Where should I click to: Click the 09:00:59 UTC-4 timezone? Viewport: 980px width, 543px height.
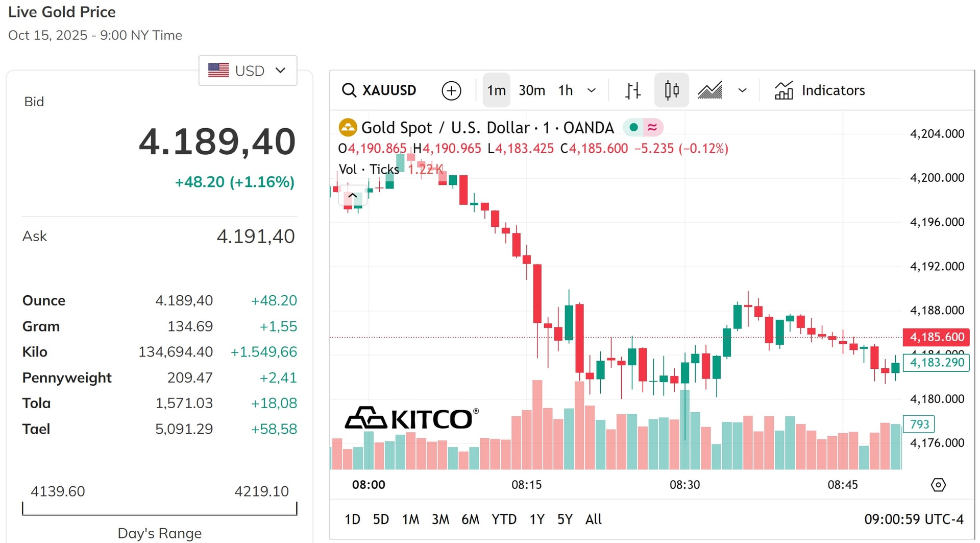coord(914,520)
